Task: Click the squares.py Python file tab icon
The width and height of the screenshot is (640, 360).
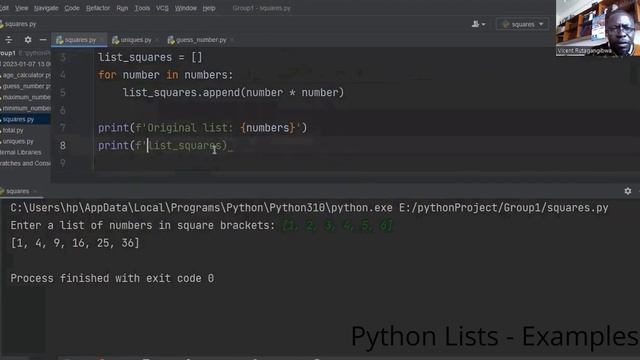Action: pyautogui.click(x=60, y=40)
